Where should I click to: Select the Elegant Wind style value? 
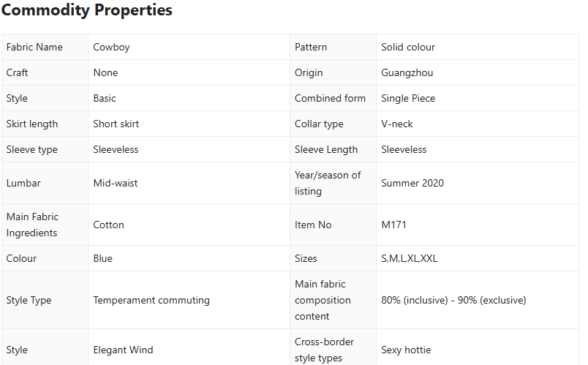123,350
